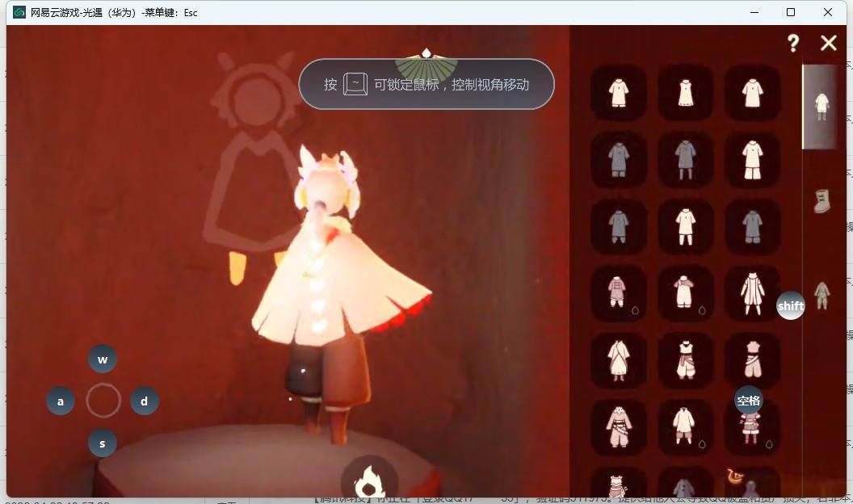Click the joystick center ring between WASD
This screenshot has height=504, width=853.
coord(103,400)
